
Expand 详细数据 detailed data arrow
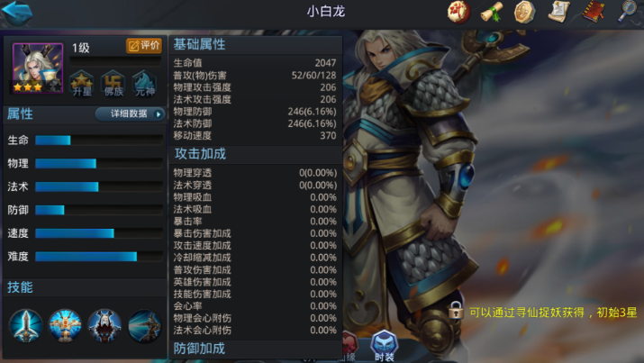(x=131, y=113)
